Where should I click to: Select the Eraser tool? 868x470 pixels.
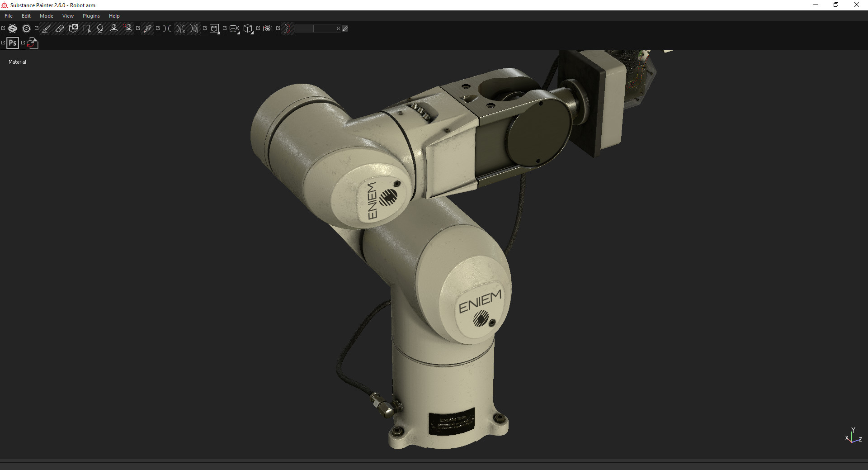click(59, 28)
